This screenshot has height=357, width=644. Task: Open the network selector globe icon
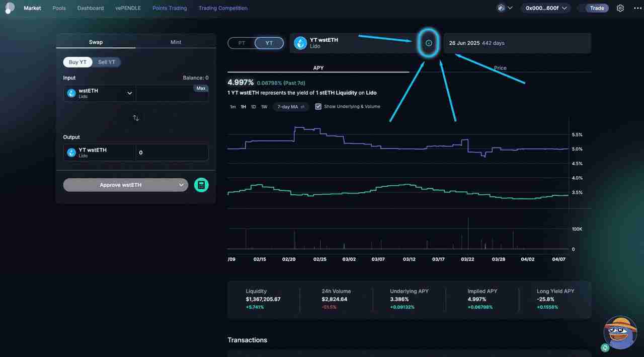tap(500, 8)
